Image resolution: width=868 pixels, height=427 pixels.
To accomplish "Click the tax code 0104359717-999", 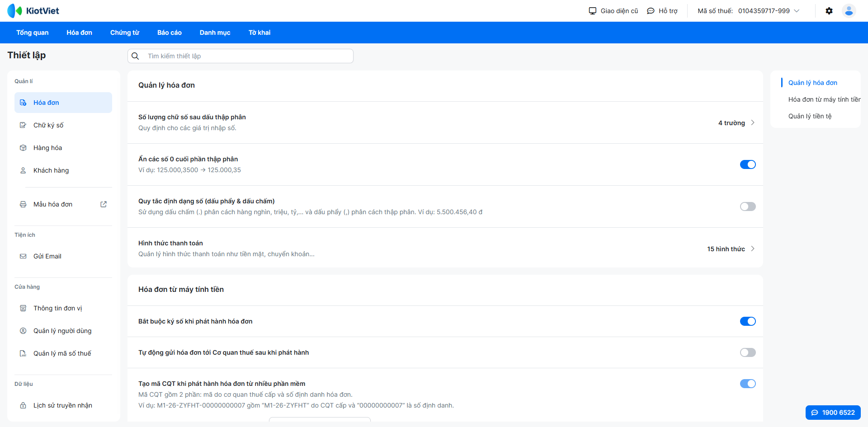I will [x=764, y=11].
